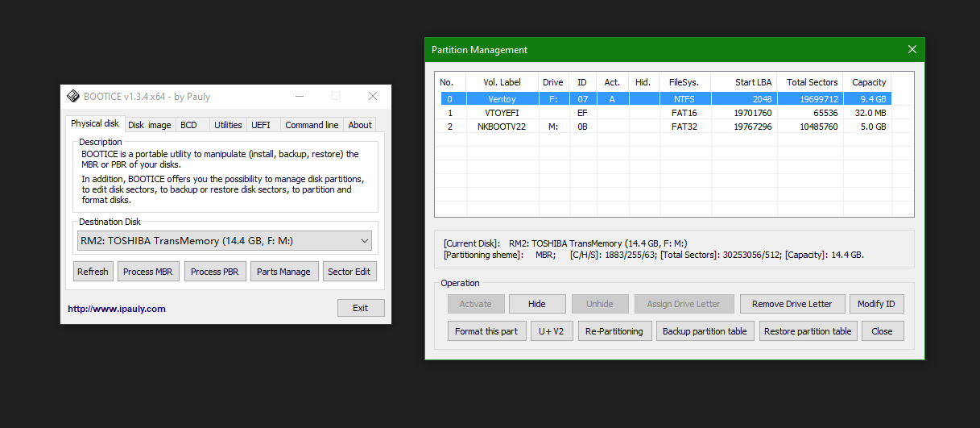Screen dimensions: 980x428
Task: Click the Format this part button
Action: 486,331
